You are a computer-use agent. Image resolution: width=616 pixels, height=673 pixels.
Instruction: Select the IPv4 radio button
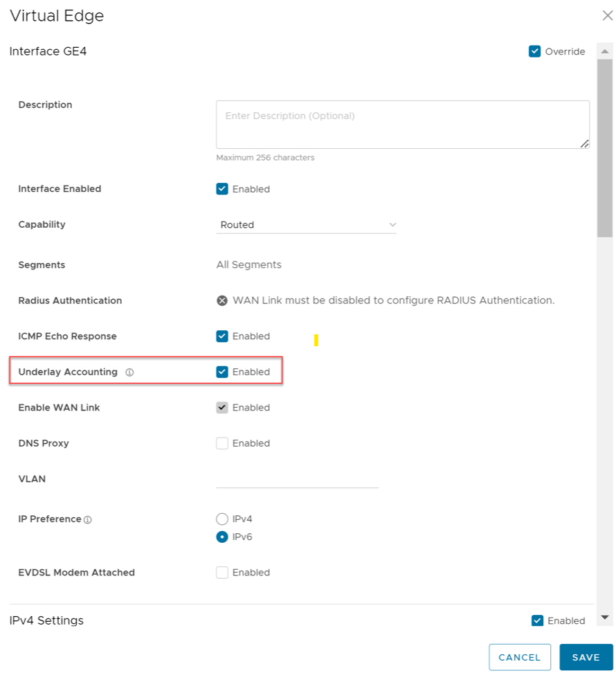[222, 519]
